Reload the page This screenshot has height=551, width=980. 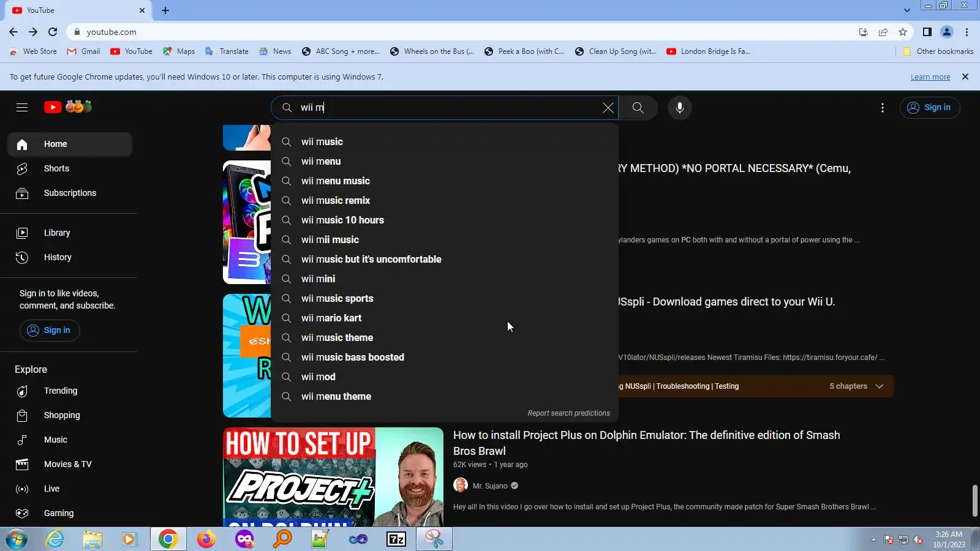point(53,32)
